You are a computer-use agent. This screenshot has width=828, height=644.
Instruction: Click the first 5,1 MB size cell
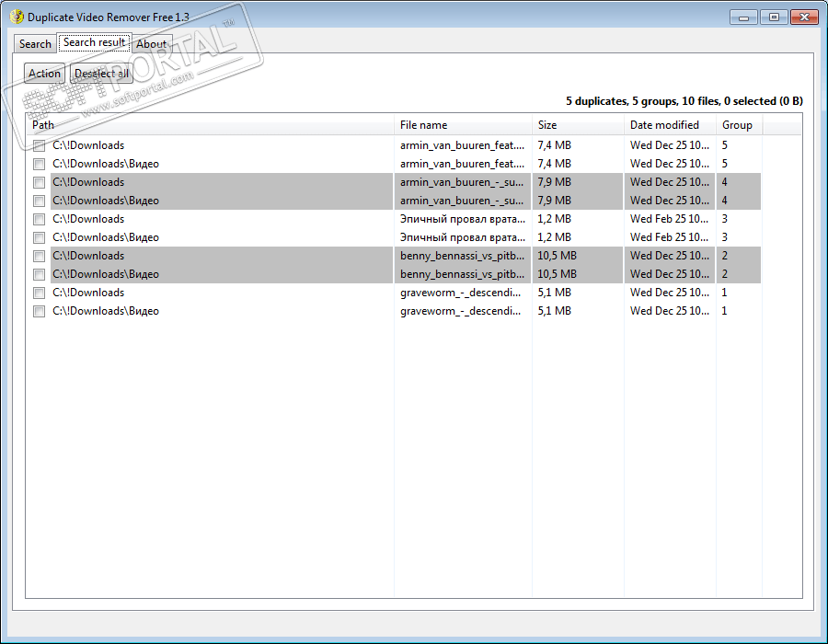[x=555, y=293]
